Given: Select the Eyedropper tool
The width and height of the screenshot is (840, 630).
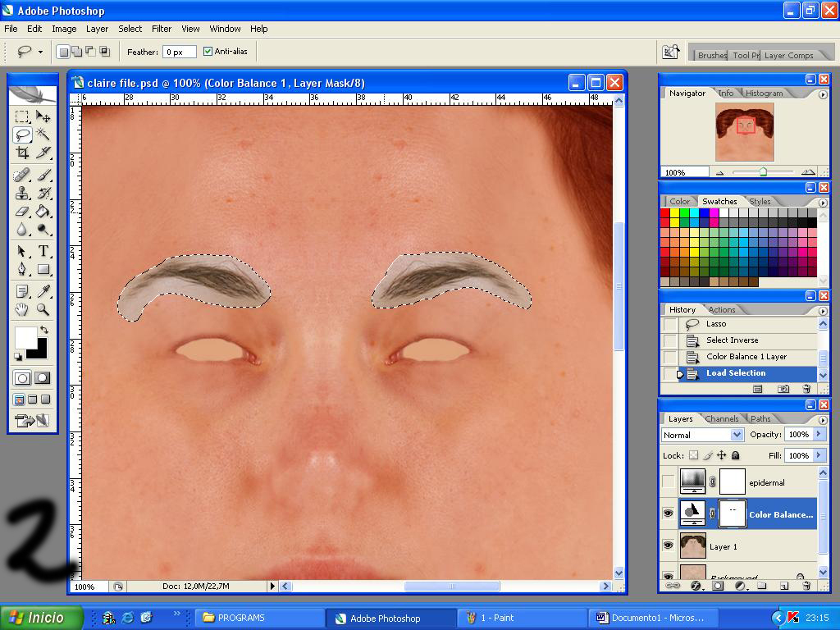Looking at the screenshot, I should [x=43, y=291].
